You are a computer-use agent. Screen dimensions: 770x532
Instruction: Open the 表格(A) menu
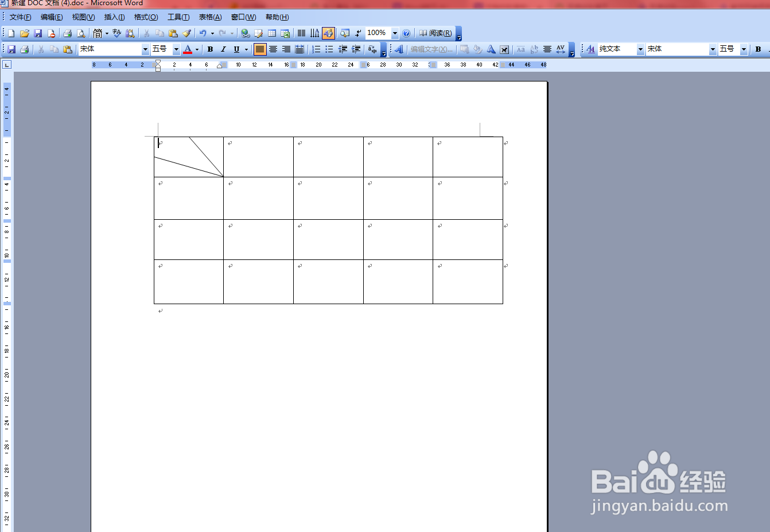[210, 17]
